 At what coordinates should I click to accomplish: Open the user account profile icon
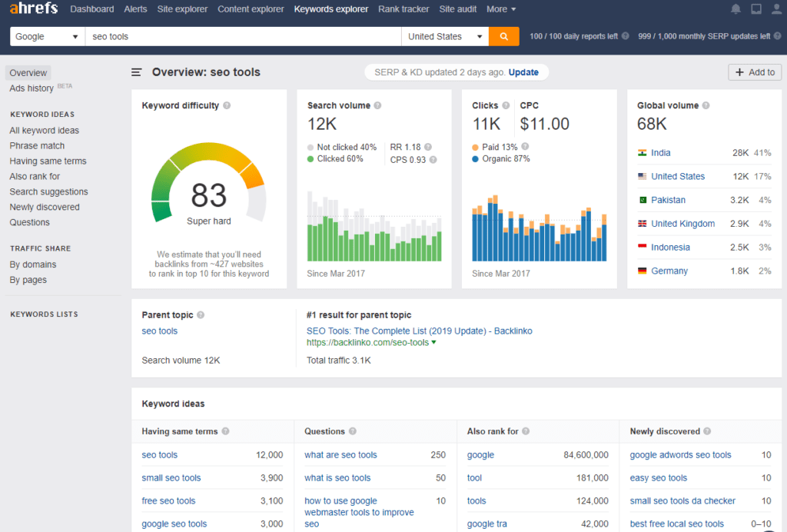(x=776, y=9)
